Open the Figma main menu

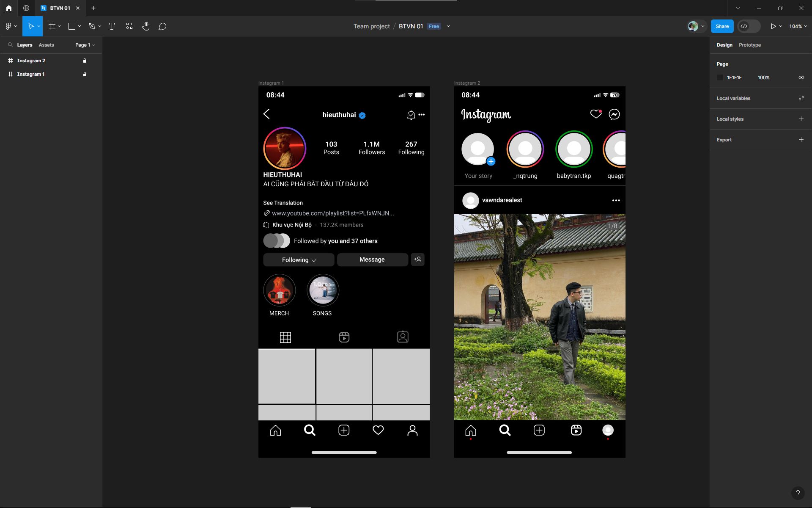(x=8, y=26)
